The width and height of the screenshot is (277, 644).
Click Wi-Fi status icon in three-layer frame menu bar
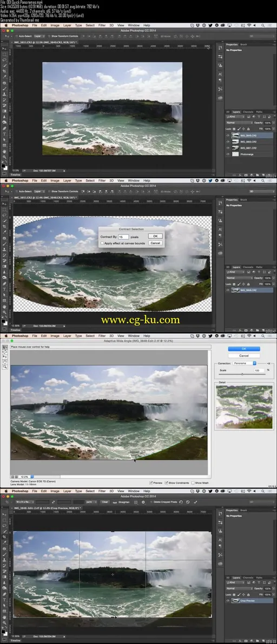tap(249, 25)
